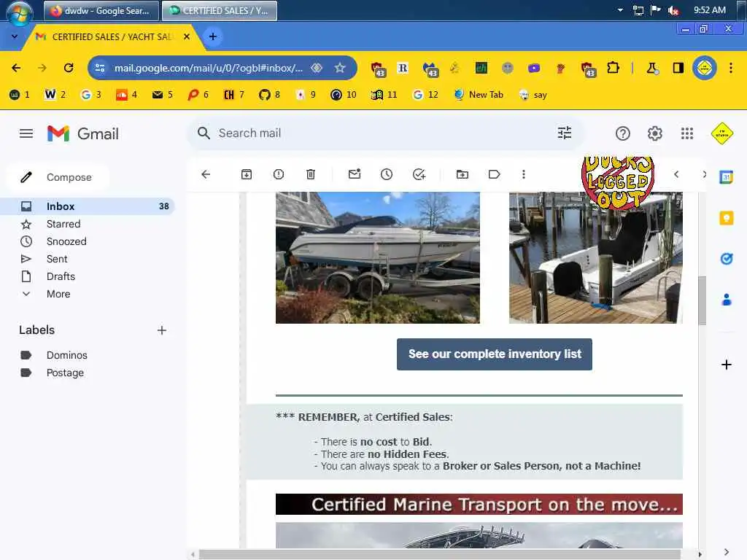Open the New Tab bookmark

[x=479, y=95]
